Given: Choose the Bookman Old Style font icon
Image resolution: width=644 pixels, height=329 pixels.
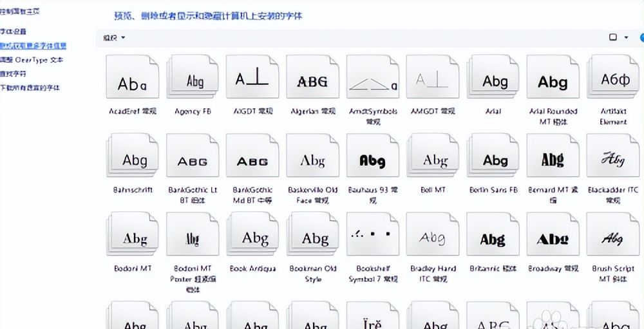Looking at the screenshot, I should pyautogui.click(x=312, y=234).
